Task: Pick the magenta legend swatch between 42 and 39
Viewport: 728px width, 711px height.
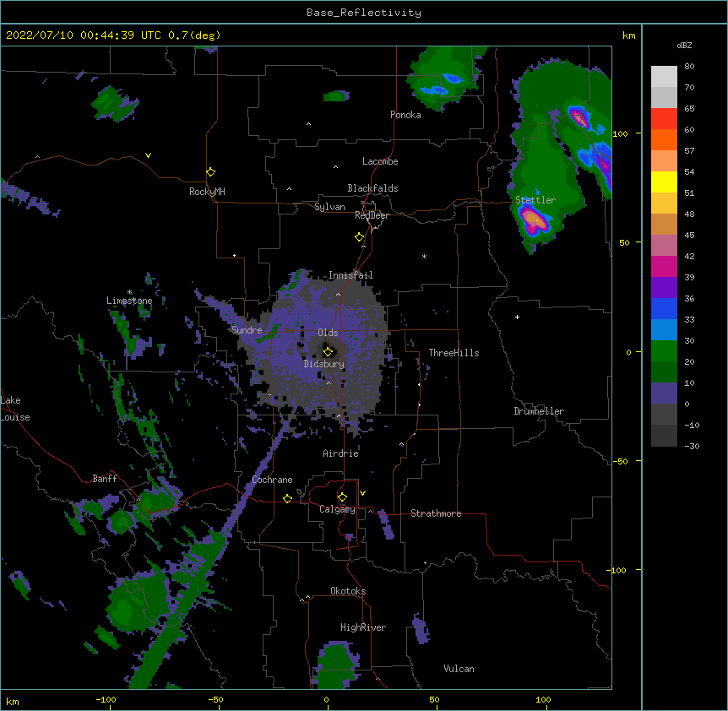Action: tap(664, 266)
